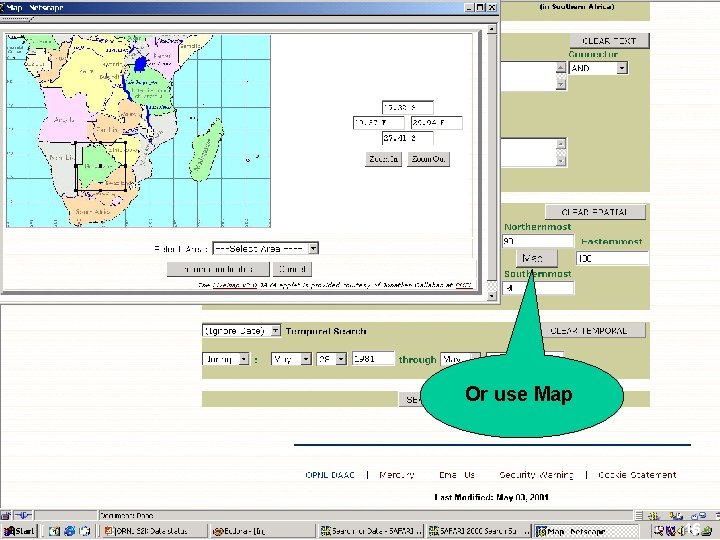
Task: Open the Mercury footer link
Action: 397,475
